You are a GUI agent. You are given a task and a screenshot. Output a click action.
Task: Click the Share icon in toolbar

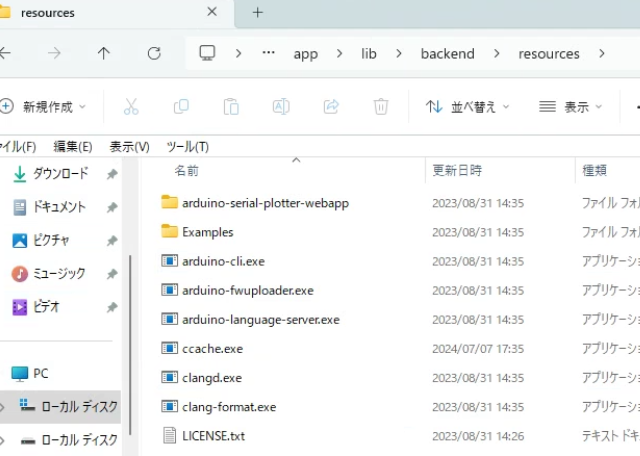(x=331, y=107)
